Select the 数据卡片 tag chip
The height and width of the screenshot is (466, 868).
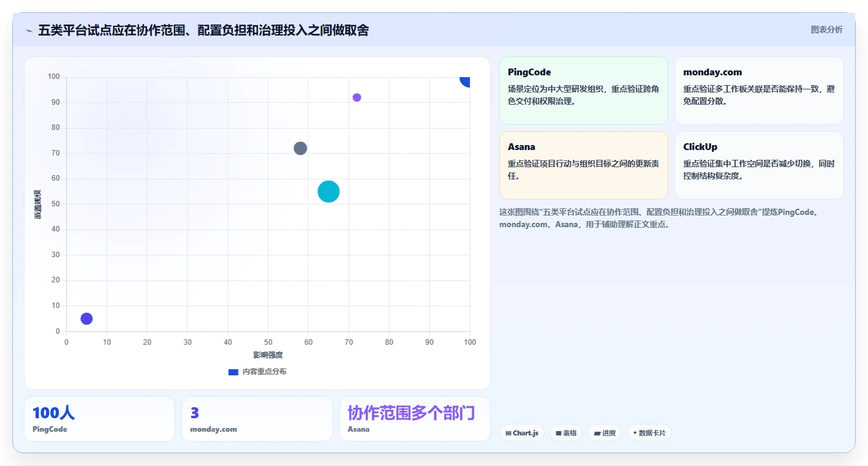click(649, 433)
